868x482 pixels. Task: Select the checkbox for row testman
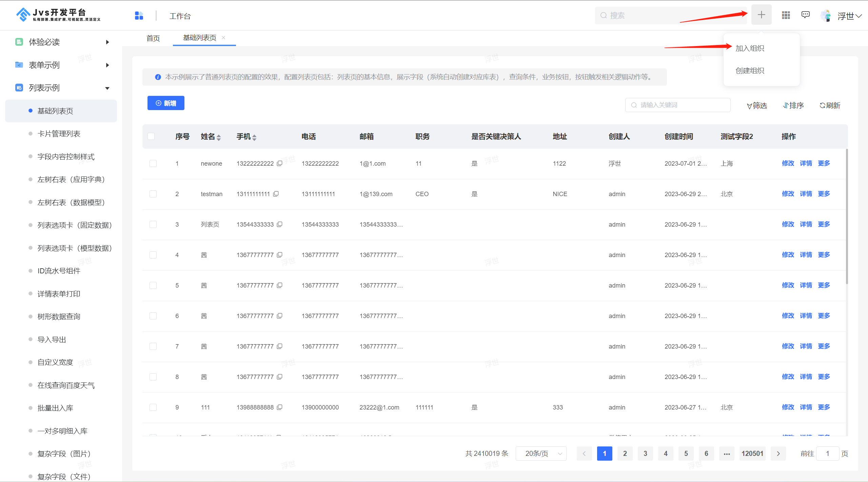(153, 194)
